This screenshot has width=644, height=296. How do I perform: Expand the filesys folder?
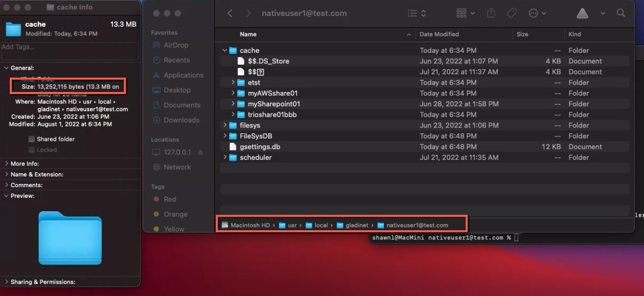pyautogui.click(x=225, y=125)
